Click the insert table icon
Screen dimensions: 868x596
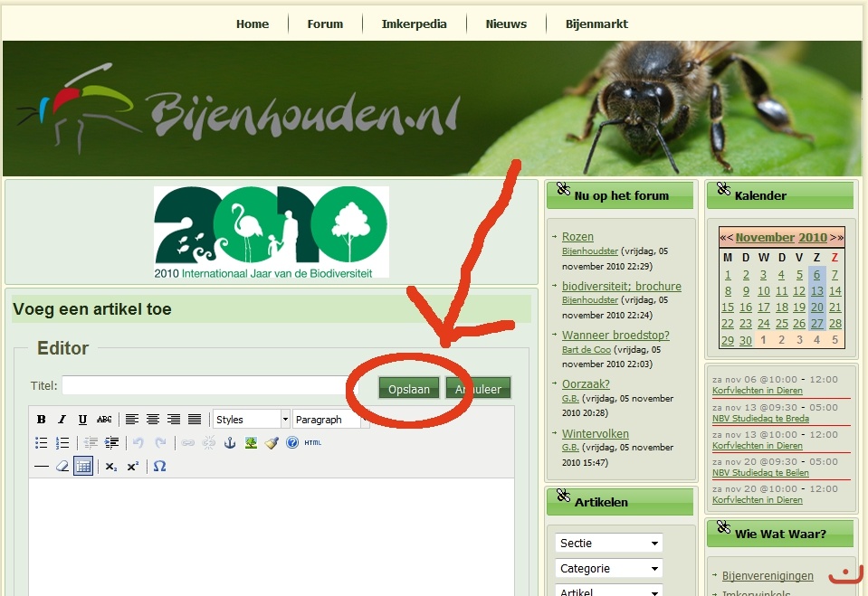(x=83, y=467)
